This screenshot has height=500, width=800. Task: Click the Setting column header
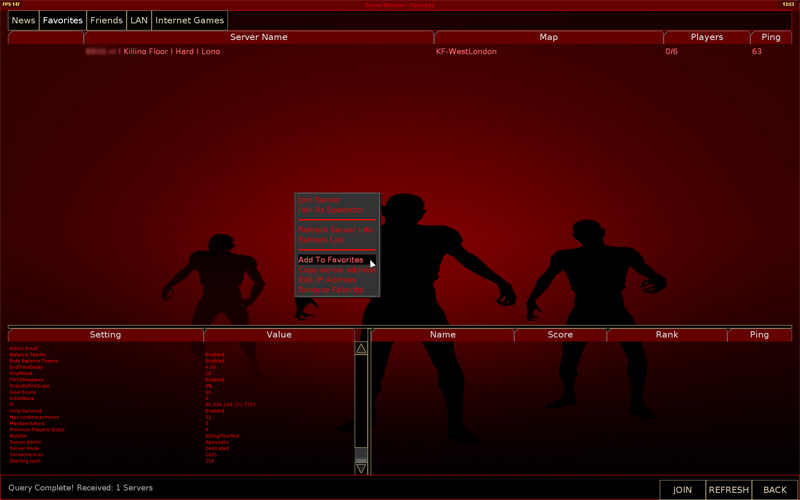tap(105, 335)
